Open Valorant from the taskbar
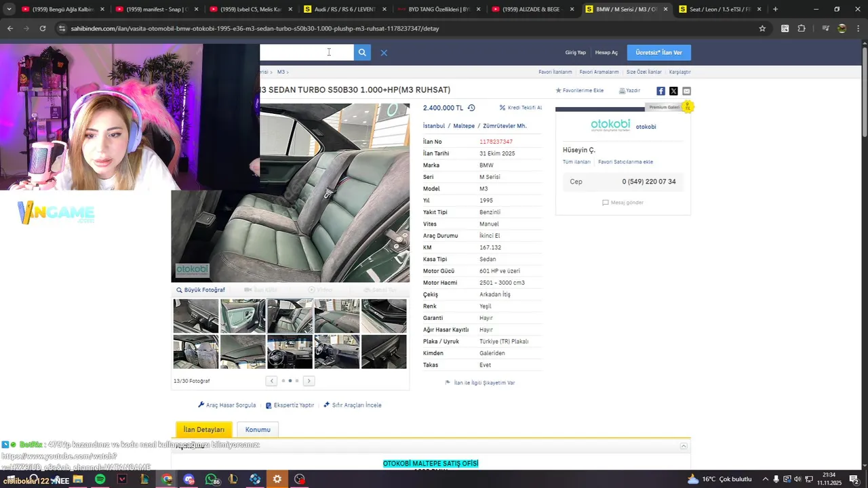This screenshot has height=488, width=868. pyautogui.click(x=122, y=479)
